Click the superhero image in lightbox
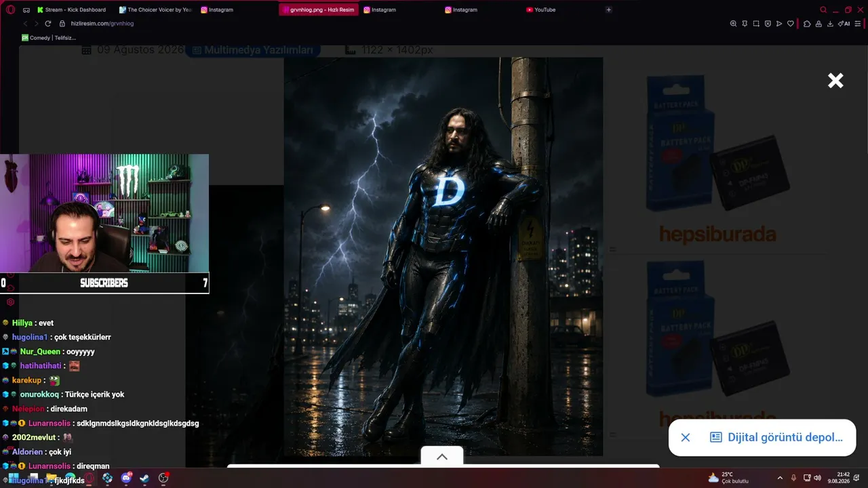The image size is (868, 488). 443,256
